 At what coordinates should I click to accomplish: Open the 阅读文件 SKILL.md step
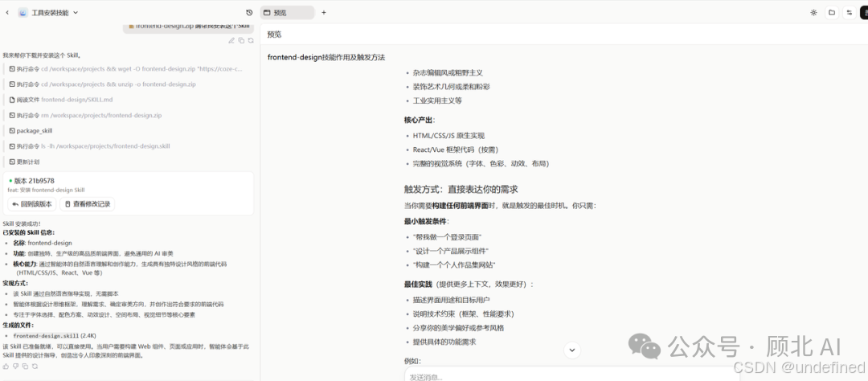click(61, 100)
